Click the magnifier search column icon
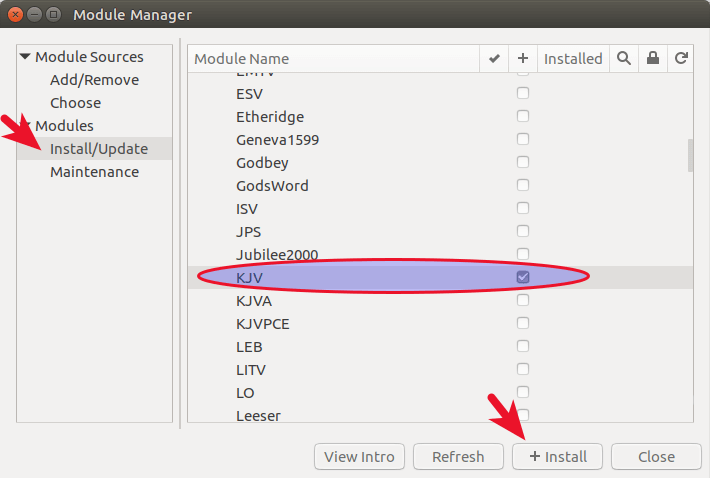The width and height of the screenshot is (710, 478). [x=624, y=59]
